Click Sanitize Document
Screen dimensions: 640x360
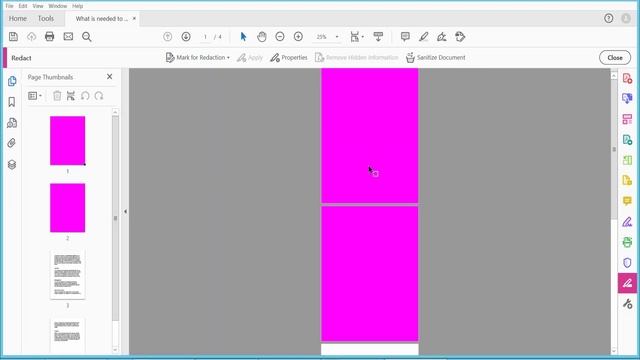tap(436, 58)
